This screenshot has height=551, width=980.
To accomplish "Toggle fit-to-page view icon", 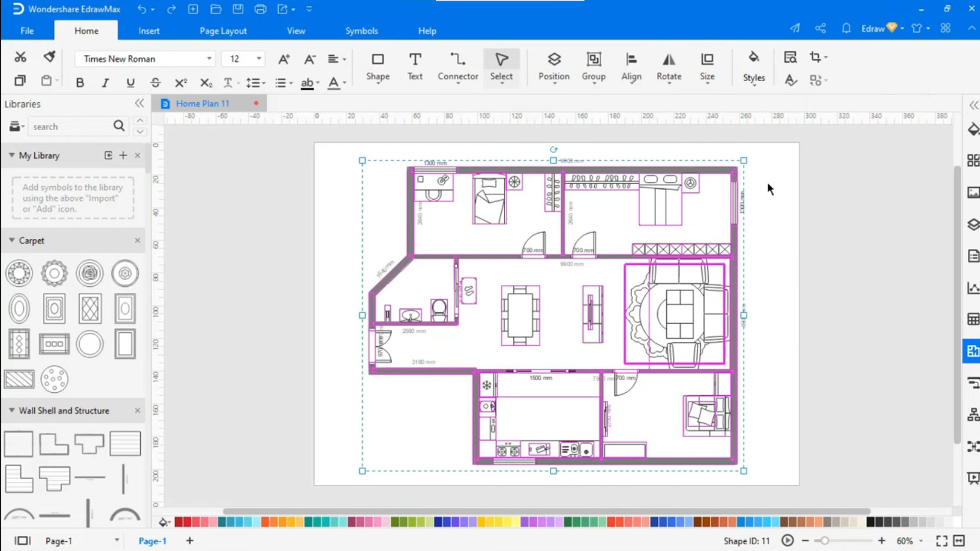I will (959, 541).
